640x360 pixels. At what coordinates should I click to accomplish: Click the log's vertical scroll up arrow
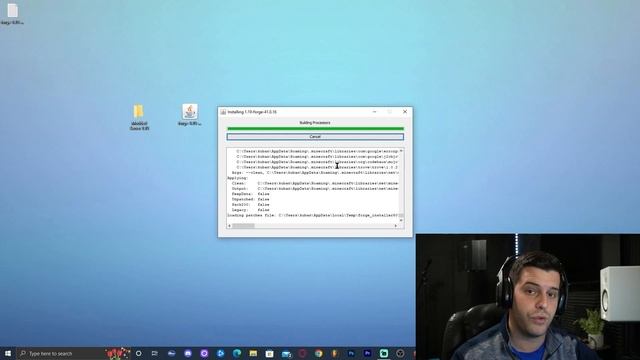click(x=401, y=151)
